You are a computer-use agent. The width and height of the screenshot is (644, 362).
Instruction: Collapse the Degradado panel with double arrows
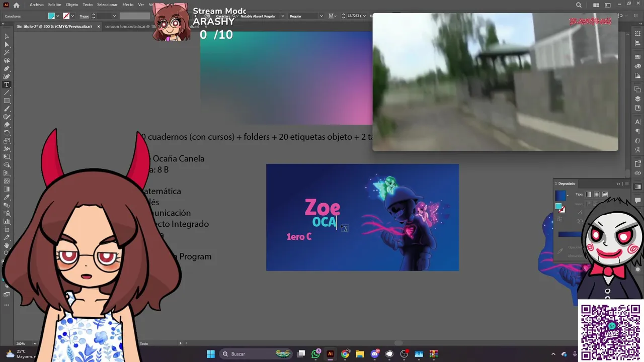(618, 184)
